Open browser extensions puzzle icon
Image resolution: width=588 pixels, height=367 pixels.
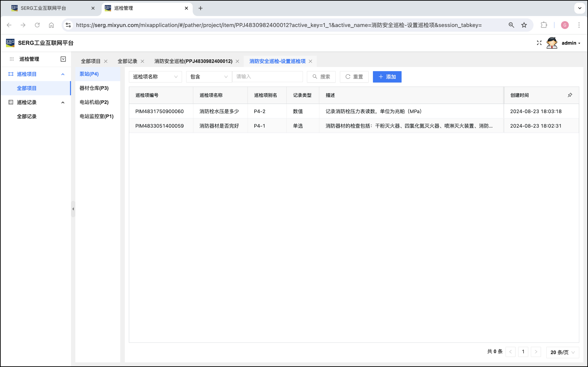pos(544,25)
